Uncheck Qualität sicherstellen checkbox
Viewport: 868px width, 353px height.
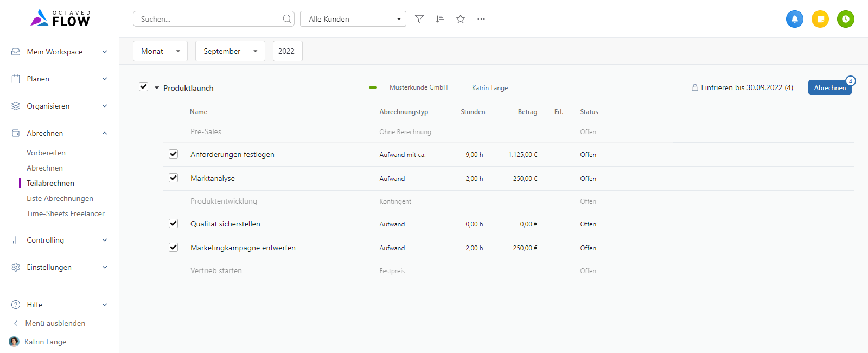pyautogui.click(x=173, y=223)
